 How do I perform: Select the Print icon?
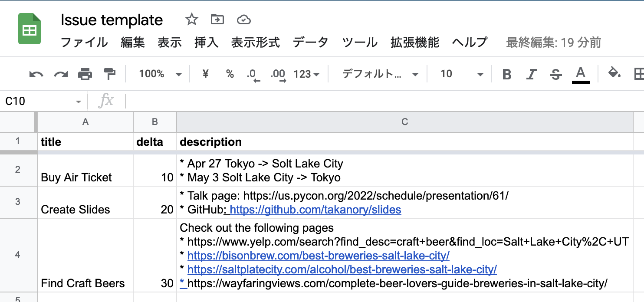click(85, 74)
